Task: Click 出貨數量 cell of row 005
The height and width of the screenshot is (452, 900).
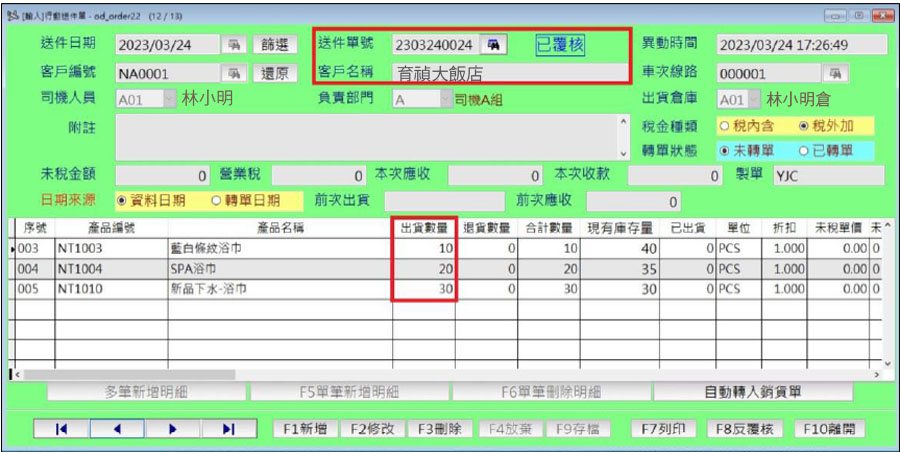Action: [424, 289]
